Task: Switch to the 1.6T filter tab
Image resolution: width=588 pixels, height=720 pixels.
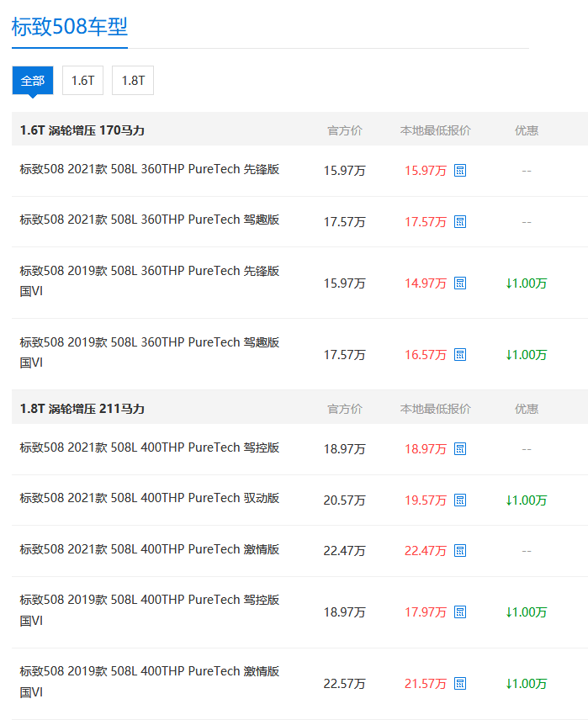Action: click(82, 81)
